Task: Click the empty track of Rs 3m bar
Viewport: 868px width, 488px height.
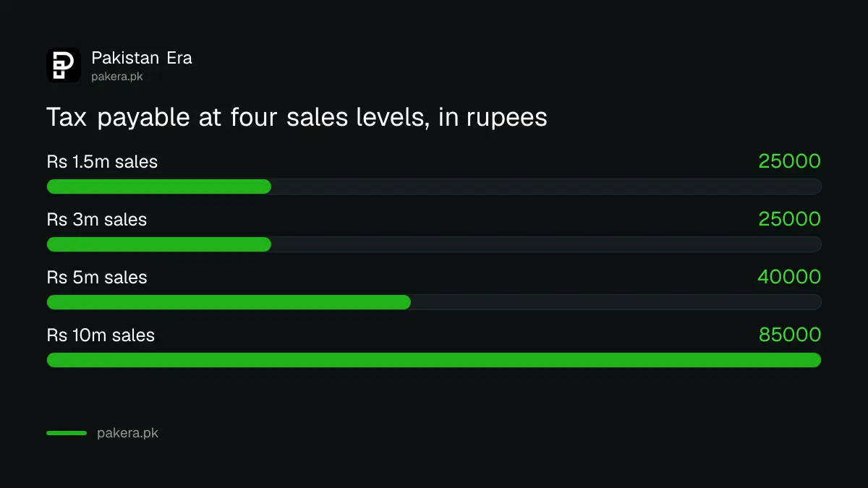Action: tap(546, 244)
